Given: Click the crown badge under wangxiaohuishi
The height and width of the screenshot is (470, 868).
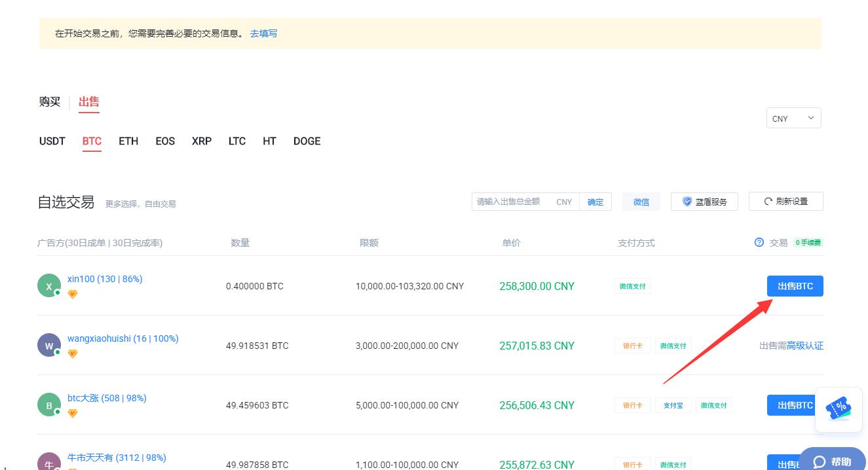Looking at the screenshot, I should point(72,353).
